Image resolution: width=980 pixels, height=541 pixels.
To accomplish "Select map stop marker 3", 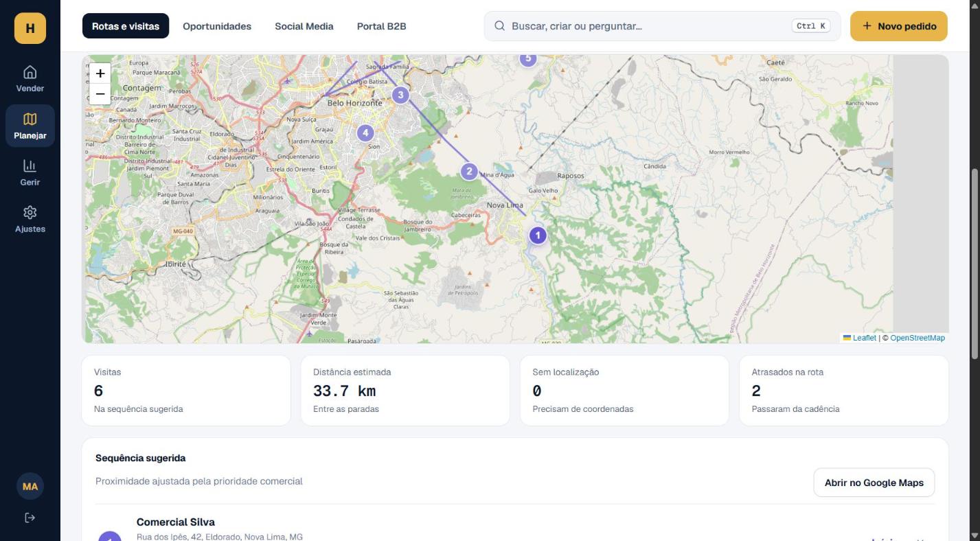I will tap(400, 95).
